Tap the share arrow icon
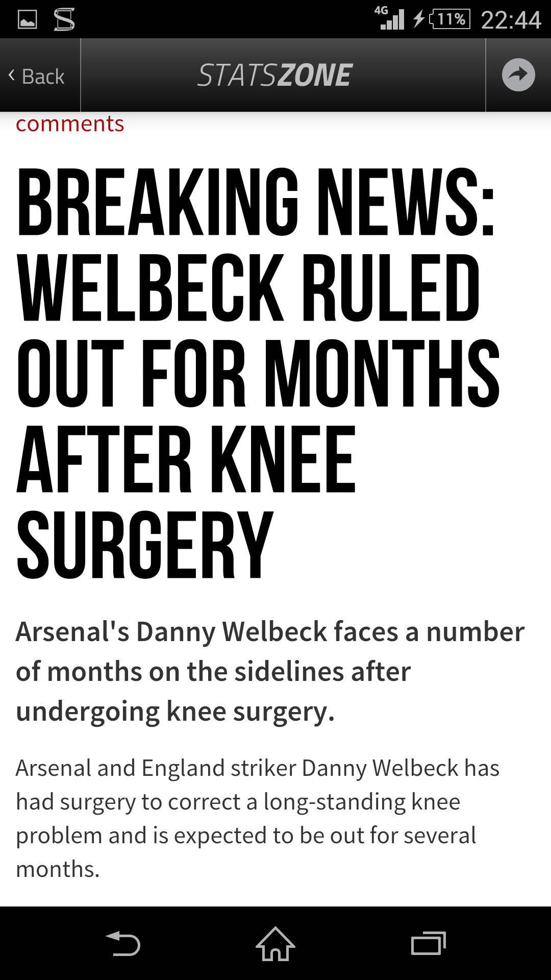 point(518,75)
